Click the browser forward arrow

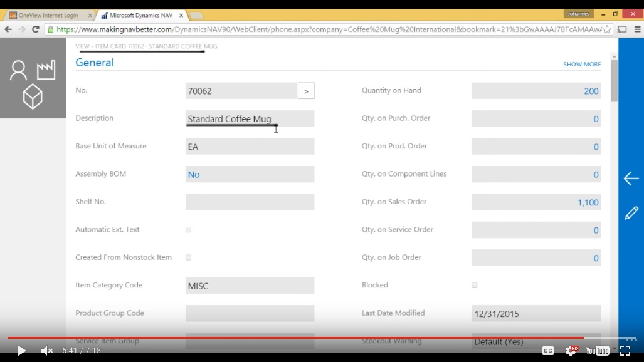tap(22, 29)
